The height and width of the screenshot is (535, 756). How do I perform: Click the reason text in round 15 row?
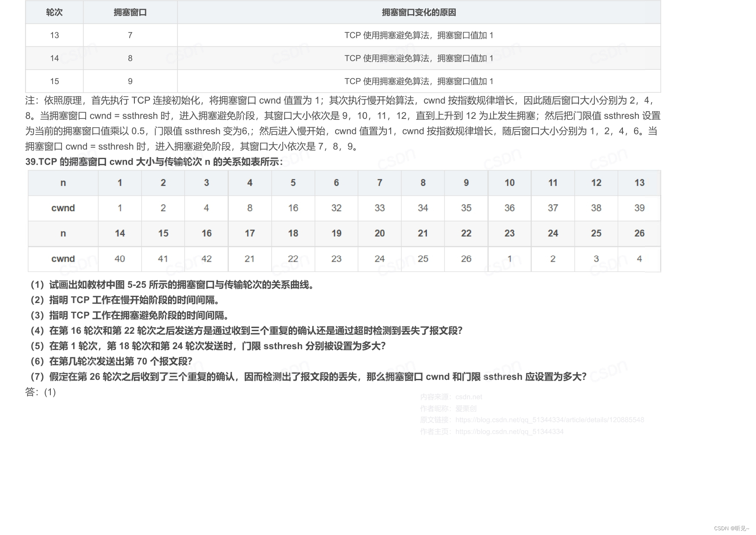[x=419, y=81]
